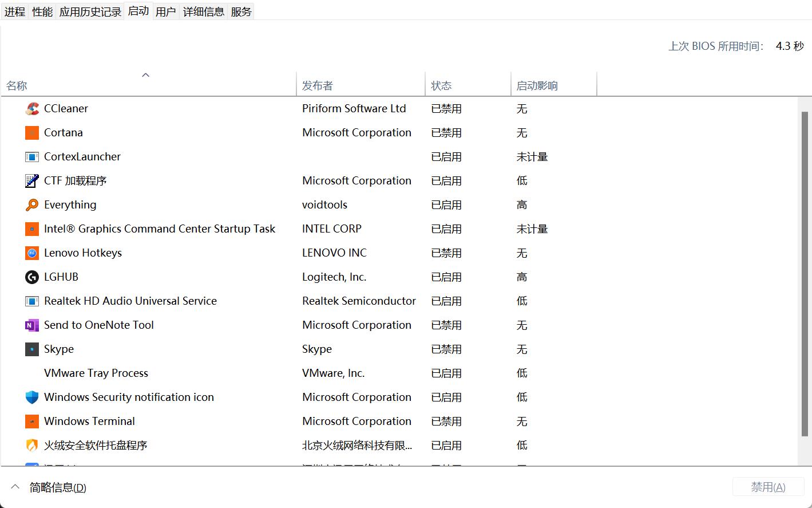Select the CCleaner row name
Screen dimensions: 812x508
(66, 108)
